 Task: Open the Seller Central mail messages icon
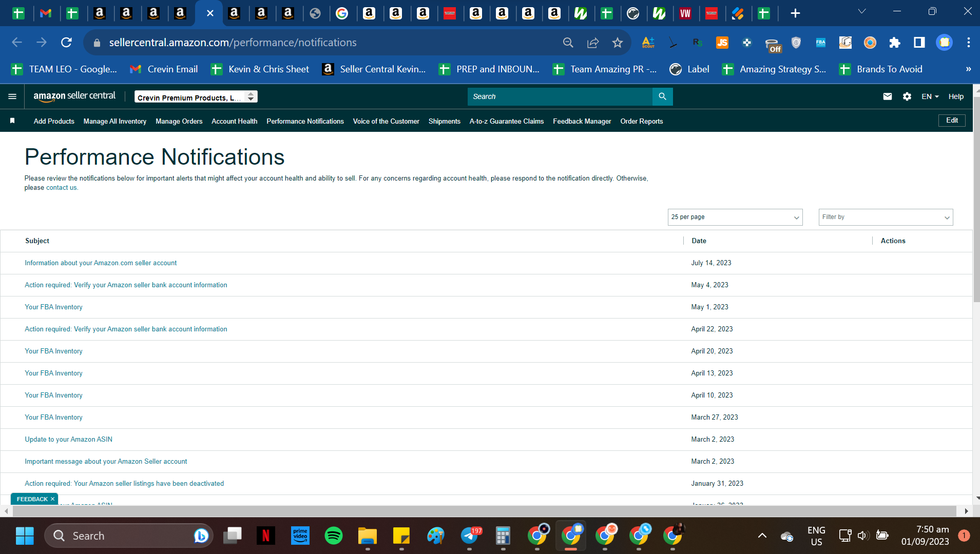pos(887,96)
